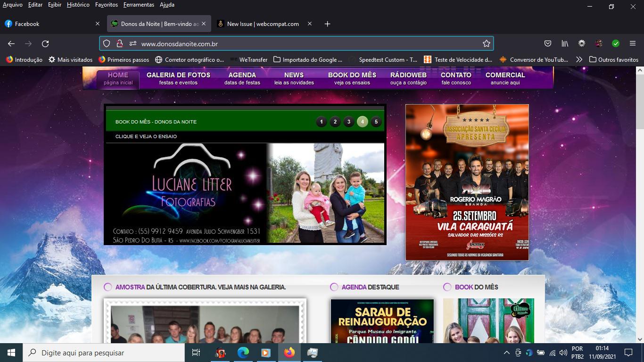644x362 pixels.
Task: Close the webcompat.com New Issue tab
Action: point(310,24)
